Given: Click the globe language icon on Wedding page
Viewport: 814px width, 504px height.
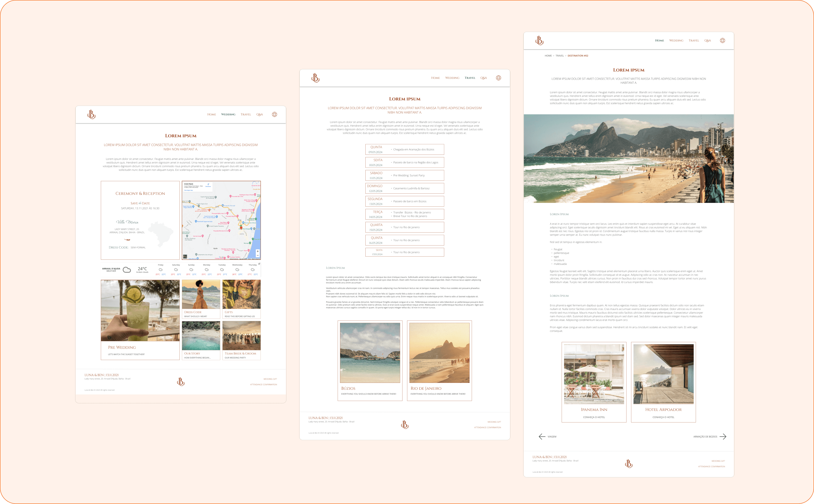Looking at the screenshot, I should coord(274,114).
